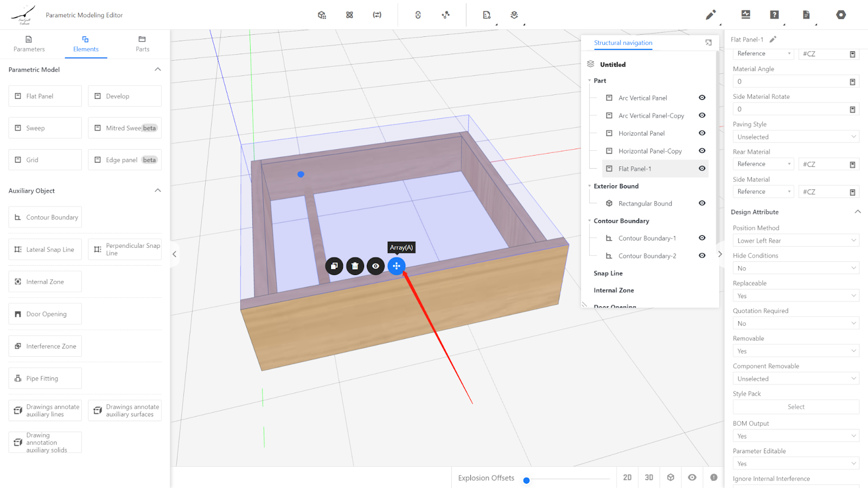Open the Parts tab
Screen dimensions: 868x488
pos(142,44)
